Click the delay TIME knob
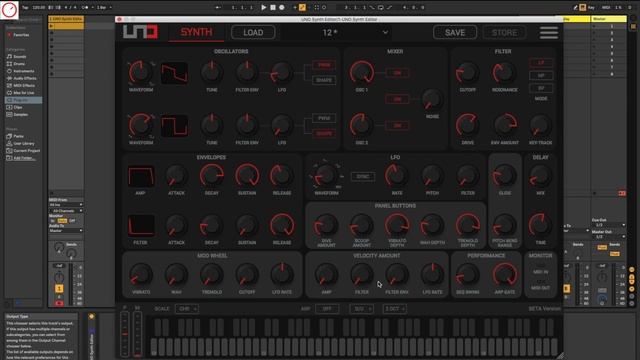 click(x=540, y=225)
